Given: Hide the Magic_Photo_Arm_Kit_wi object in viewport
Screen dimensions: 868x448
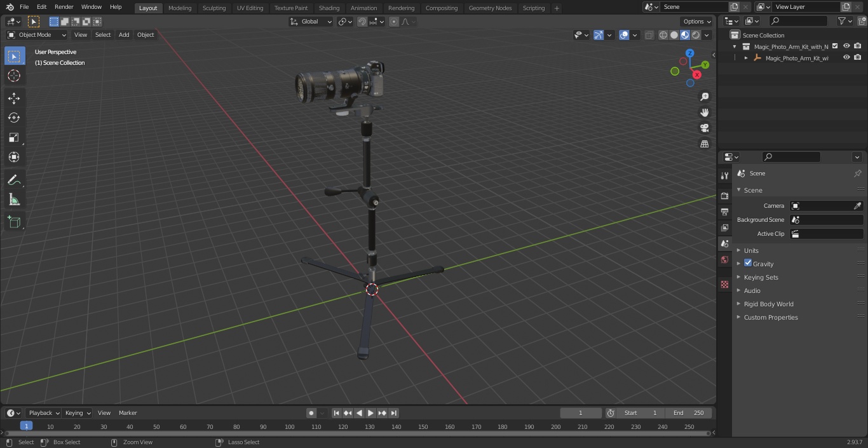Looking at the screenshot, I should click(x=846, y=58).
